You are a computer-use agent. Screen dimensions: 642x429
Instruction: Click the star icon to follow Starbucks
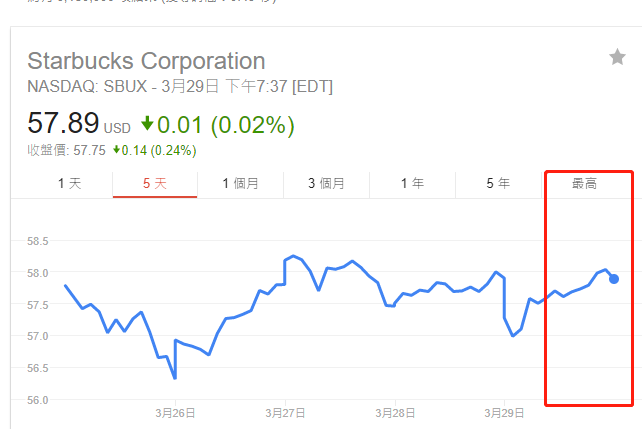pos(617,58)
